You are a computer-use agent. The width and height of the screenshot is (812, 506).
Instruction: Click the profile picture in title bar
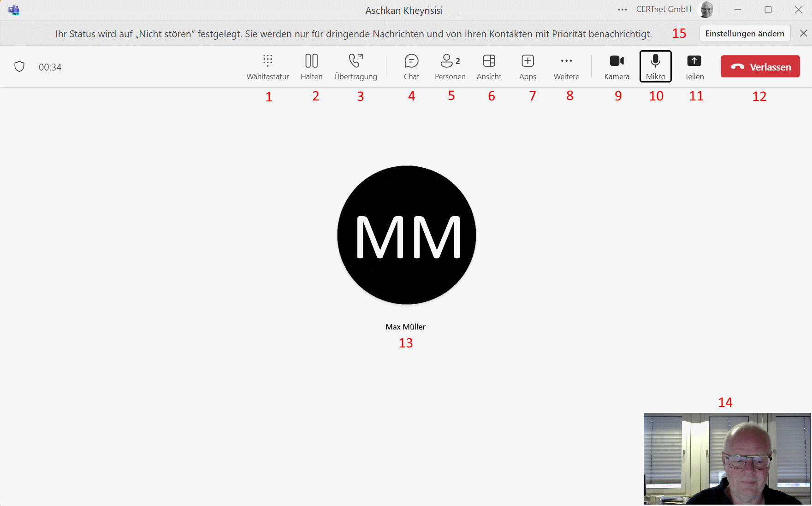point(706,10)
